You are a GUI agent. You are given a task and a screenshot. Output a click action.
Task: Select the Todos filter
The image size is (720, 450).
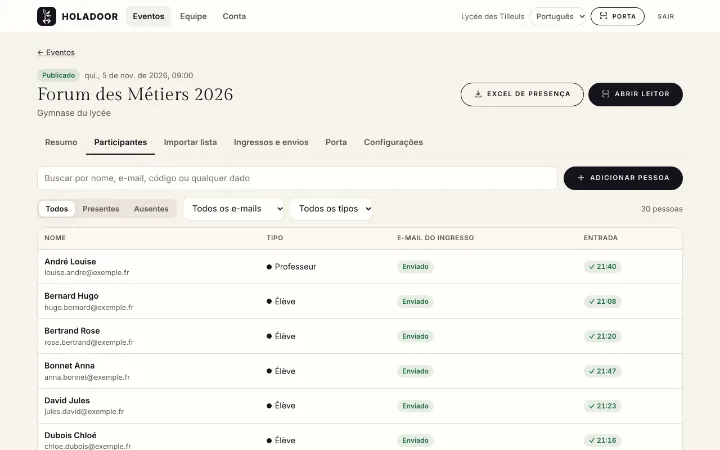56,209
